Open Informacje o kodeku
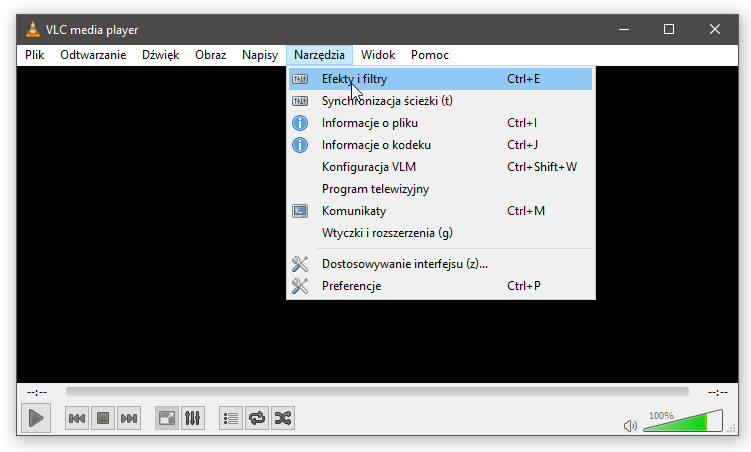 tap(440, 145)
